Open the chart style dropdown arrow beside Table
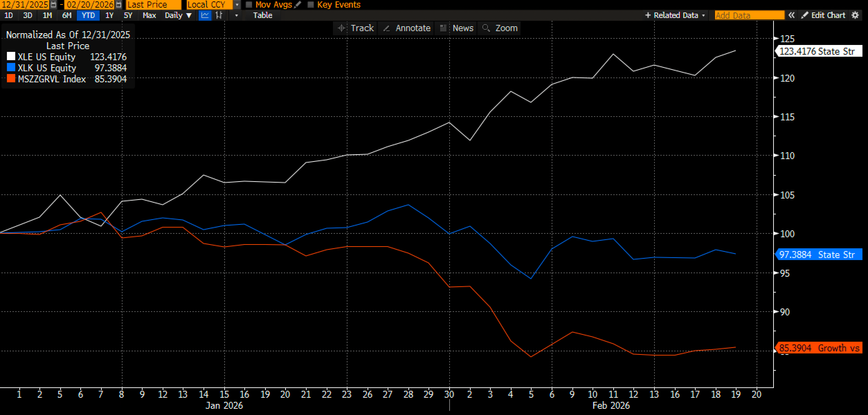 coord(236,15)
